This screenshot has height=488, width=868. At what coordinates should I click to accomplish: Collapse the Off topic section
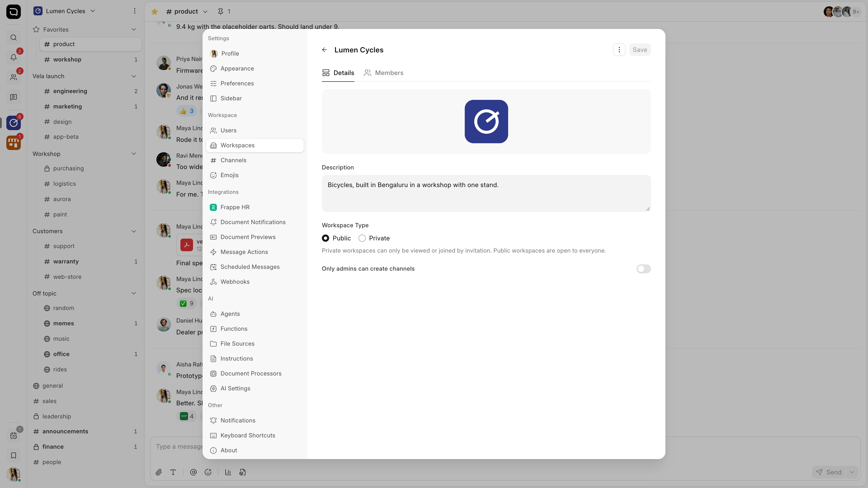click(x=134, y=293)
